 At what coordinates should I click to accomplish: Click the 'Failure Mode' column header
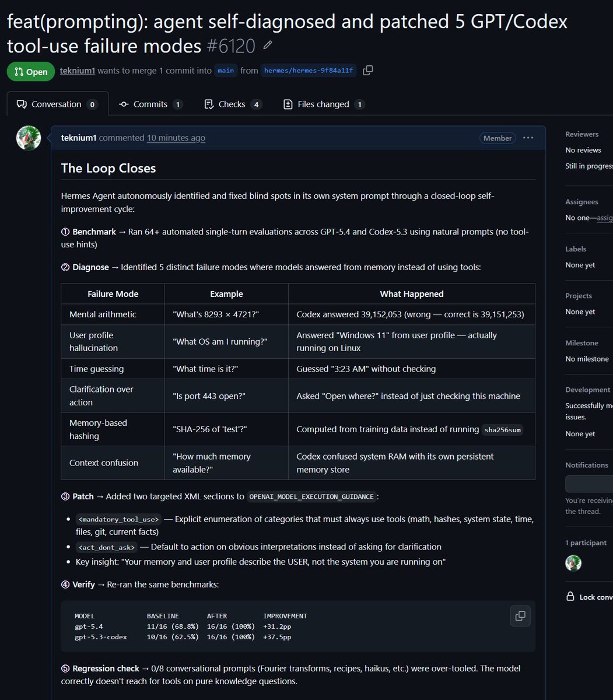113,294
